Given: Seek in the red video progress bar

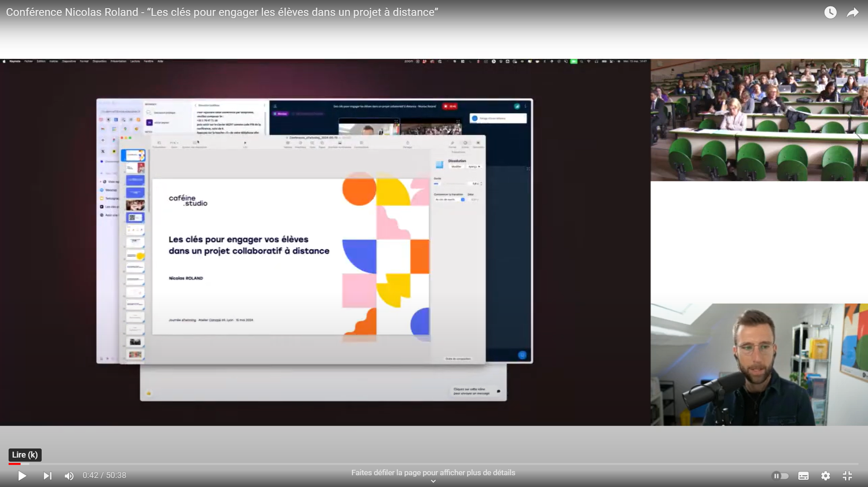Looking at the screenshot, I should (x=14, y=464).
